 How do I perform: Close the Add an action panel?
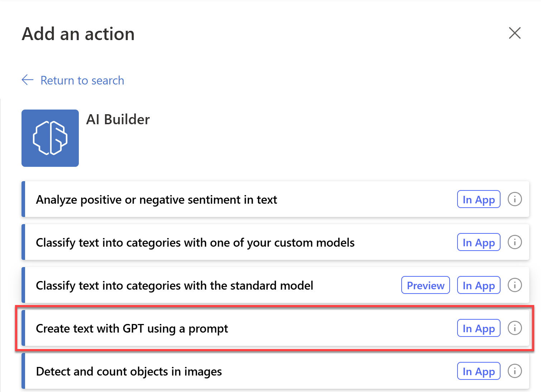click(x=514, y=33)
